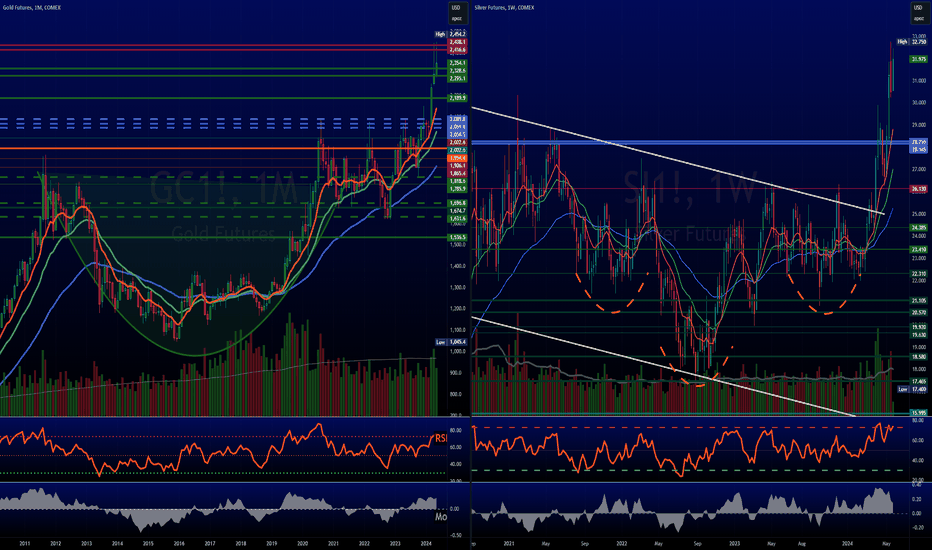Select the red 1,865.4 price level label
This screenshot has width=932, height=550.
tap(457, 173)
